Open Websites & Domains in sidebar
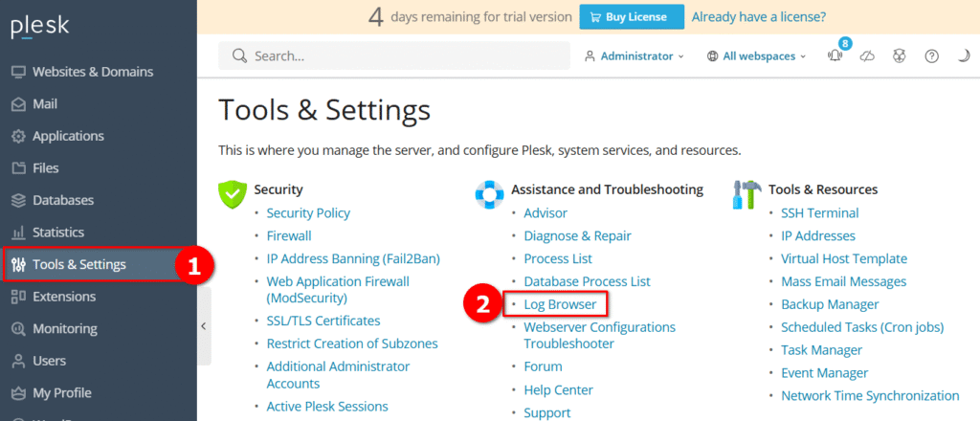980x421 pixels. click(93, 72)
